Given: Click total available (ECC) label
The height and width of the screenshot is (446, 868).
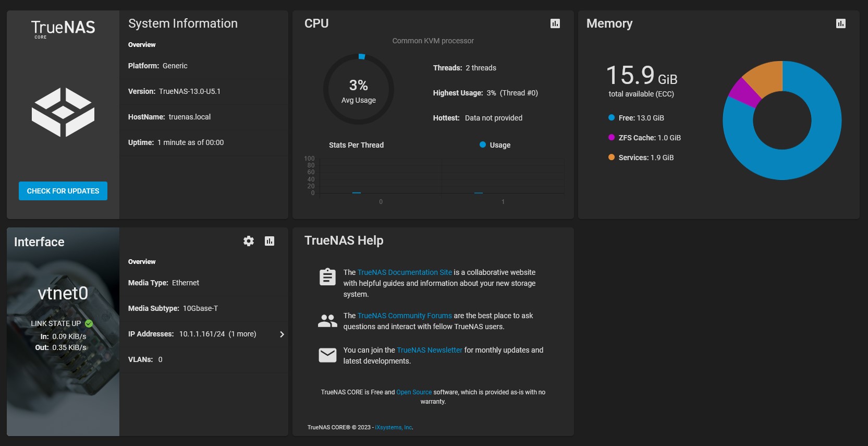Looking at the screenshot, I should click(x=641, y=94).
